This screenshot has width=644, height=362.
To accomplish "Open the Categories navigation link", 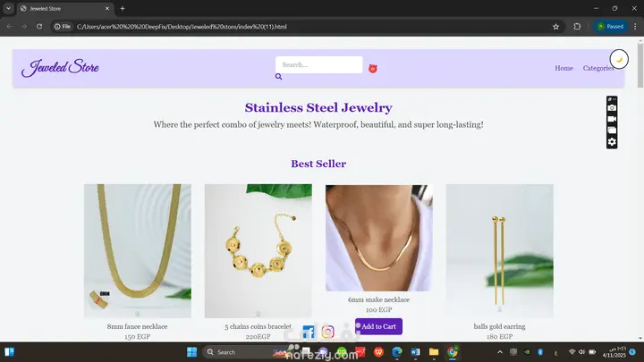I will 598,68.
